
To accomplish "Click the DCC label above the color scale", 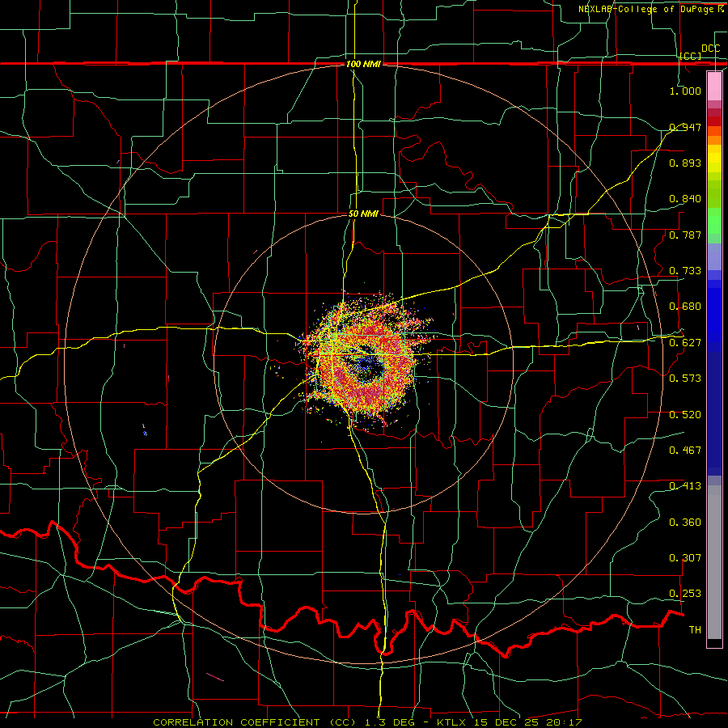I will point(710,49).
